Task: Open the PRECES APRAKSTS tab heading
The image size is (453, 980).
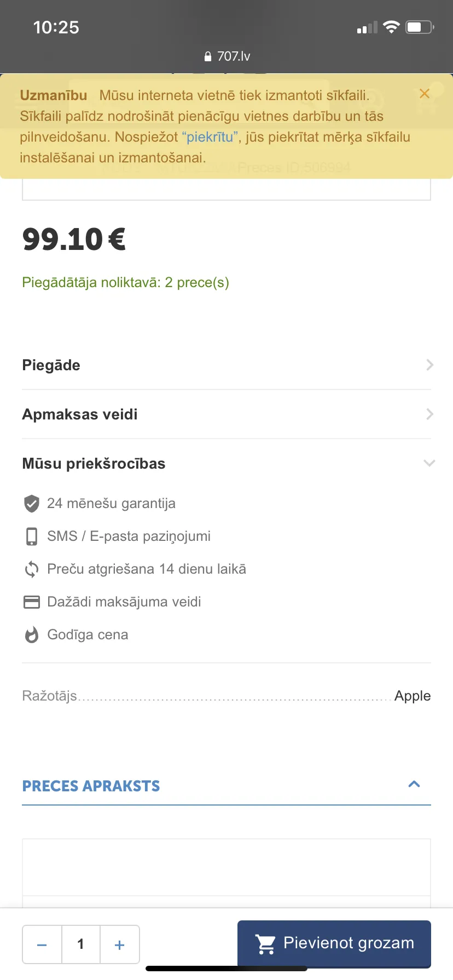Action: 91,786
